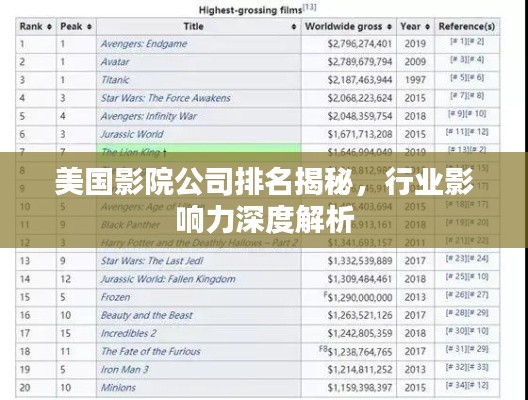This screenshot has width=528, height=400.
Task: Open the Minions film link
Action: point(118,388)
